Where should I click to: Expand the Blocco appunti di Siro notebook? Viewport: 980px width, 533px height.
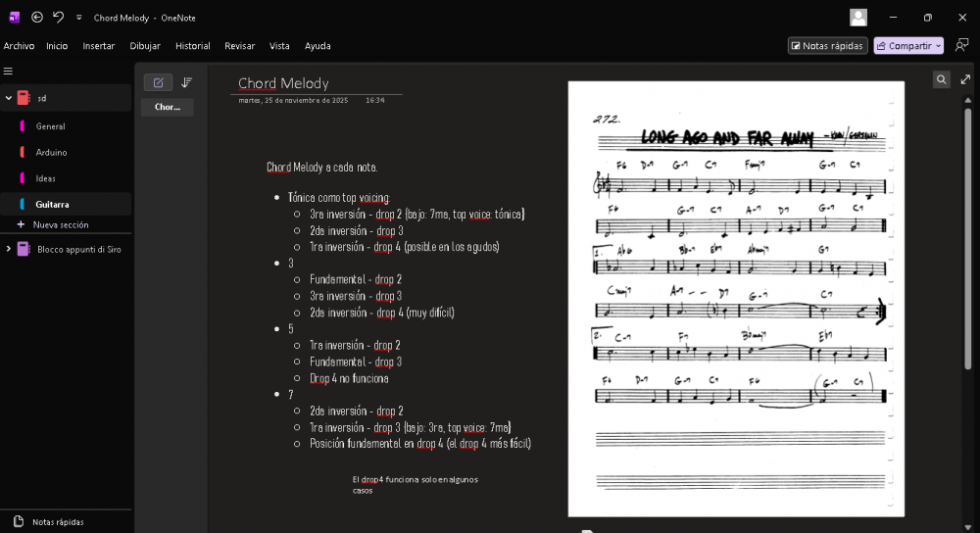9,249
